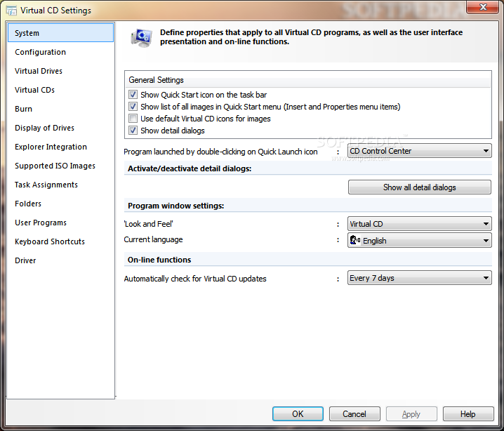Open the Current language English dropdown

[420, 240]
